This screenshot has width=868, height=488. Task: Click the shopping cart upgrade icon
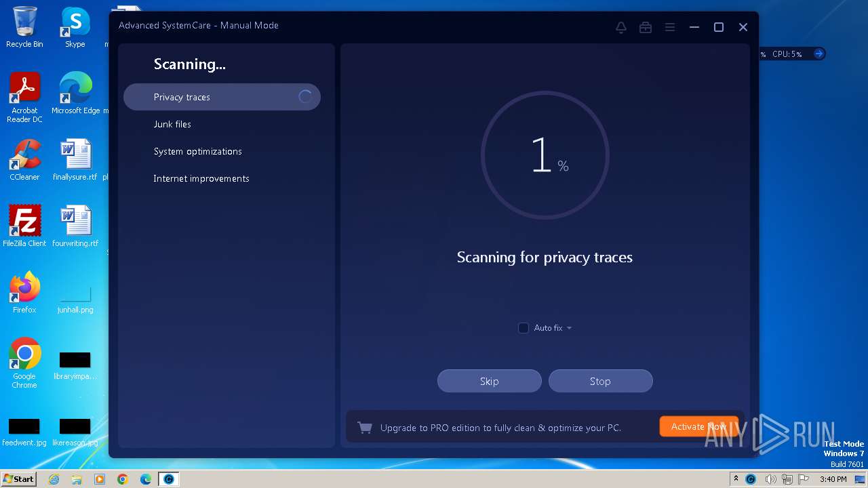pos(365,428)
